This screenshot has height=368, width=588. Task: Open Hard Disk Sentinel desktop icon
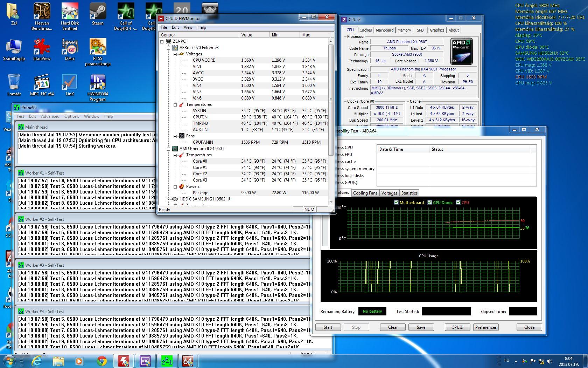[70, 16]
